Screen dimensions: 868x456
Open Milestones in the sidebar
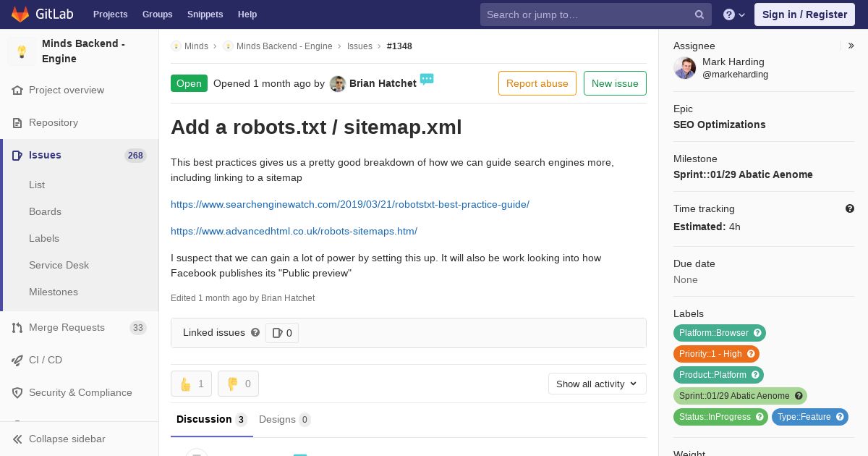(54, 292)
